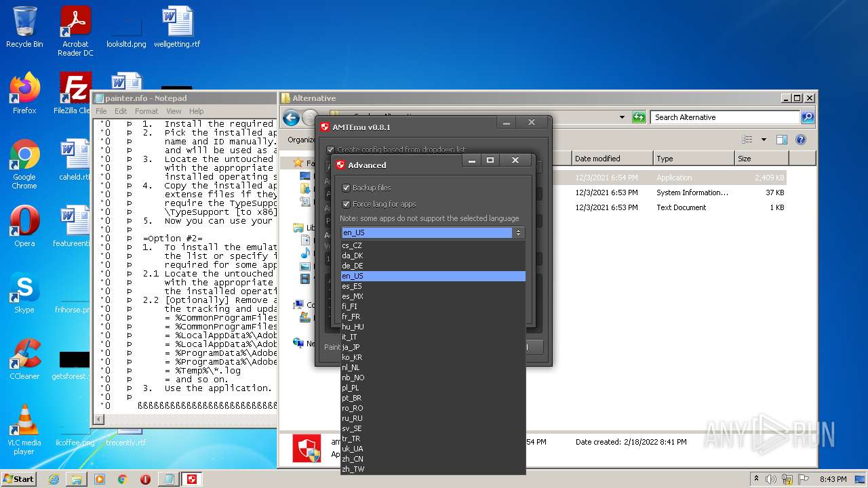Open the CCleaner desktop icon
The height and width of the screenshot is (488, 868).
click(24, 359)
